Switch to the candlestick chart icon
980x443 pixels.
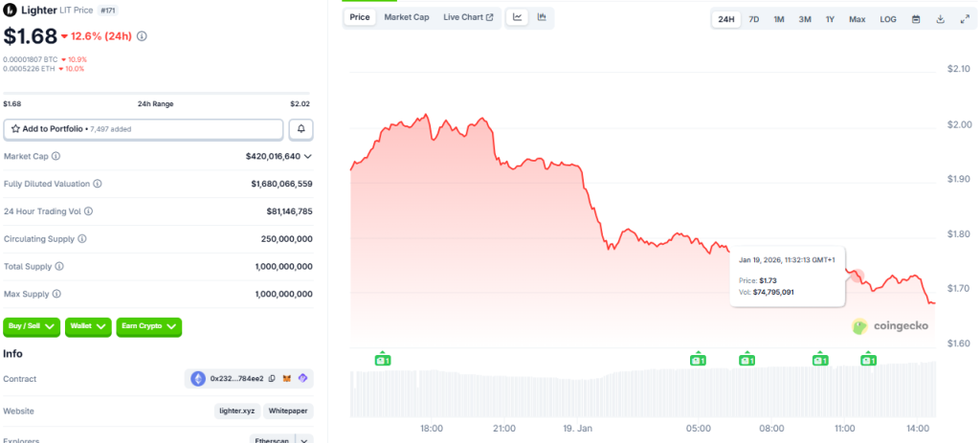pyautogui.click(x=542, y=17)
